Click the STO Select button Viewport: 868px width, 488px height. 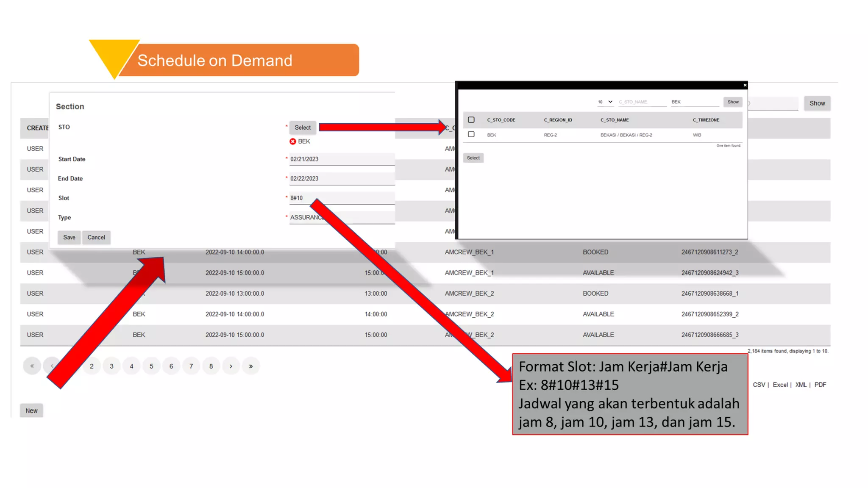(x=303, y=128)
